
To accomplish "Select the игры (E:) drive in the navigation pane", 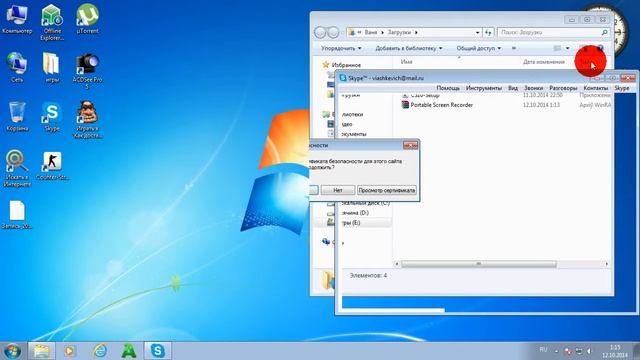I will [351, 222].
